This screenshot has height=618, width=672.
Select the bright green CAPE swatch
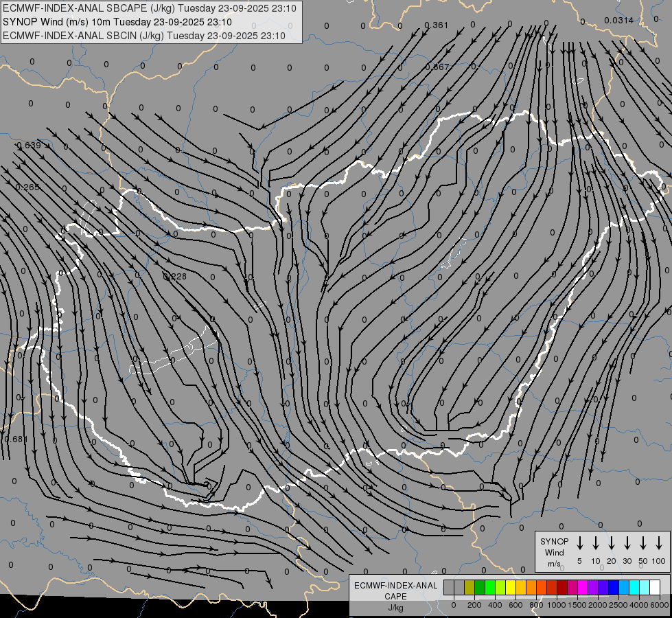(x=490, y=587)
